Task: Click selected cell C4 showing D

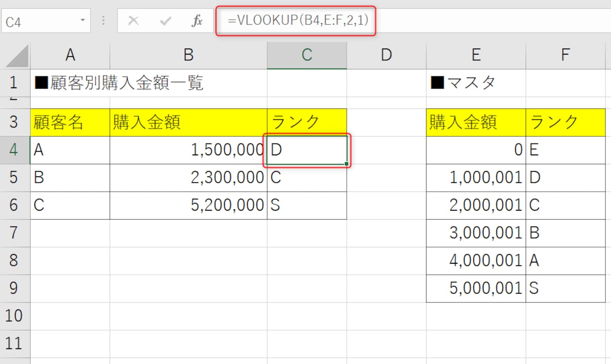Action: (x=307, y=150)
